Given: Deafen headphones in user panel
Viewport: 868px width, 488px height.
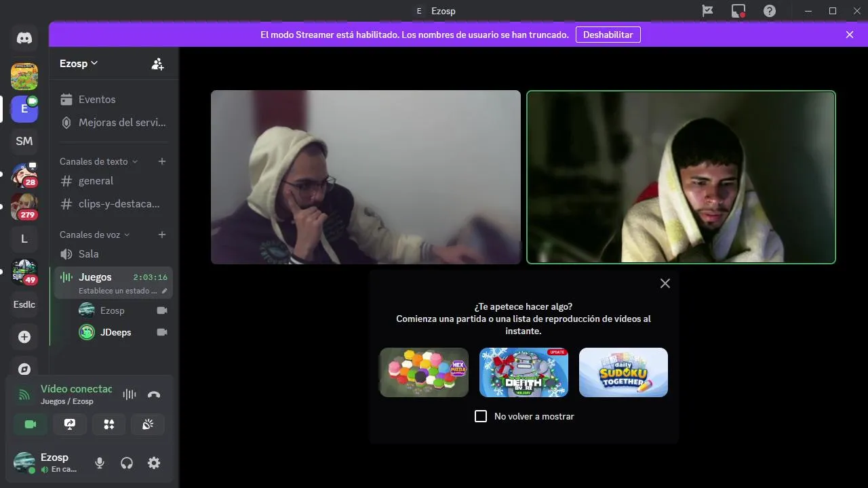Looking at the screenshot, I should [x=127, y=463].
